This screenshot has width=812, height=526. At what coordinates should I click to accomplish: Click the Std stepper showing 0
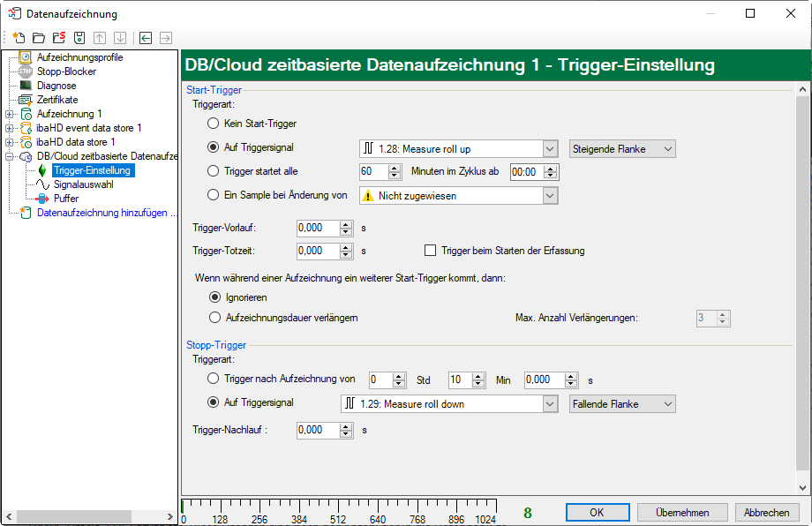(x=387, y=380)
